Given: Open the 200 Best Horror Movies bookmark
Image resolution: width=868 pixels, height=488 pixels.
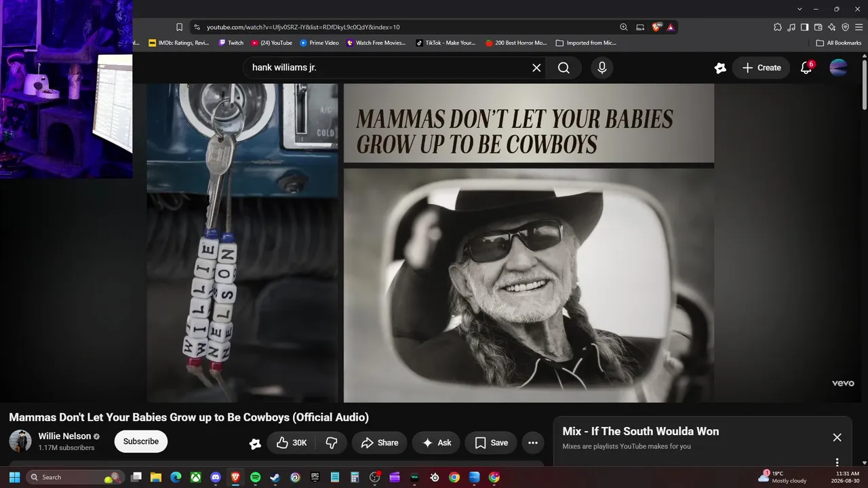Looking at the screenshot, I should click(x=516, y=43).
